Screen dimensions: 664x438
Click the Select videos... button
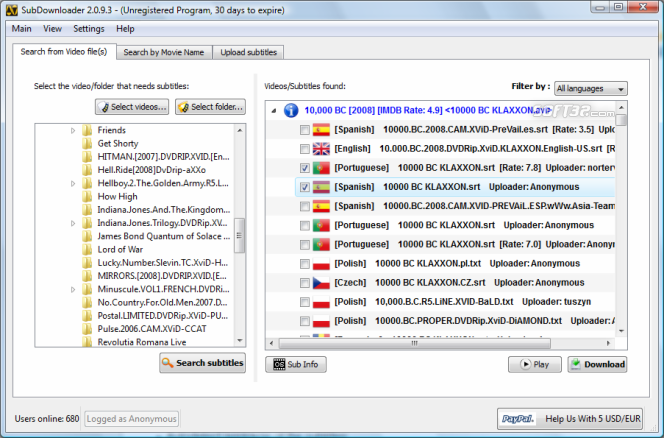(132, 107)
